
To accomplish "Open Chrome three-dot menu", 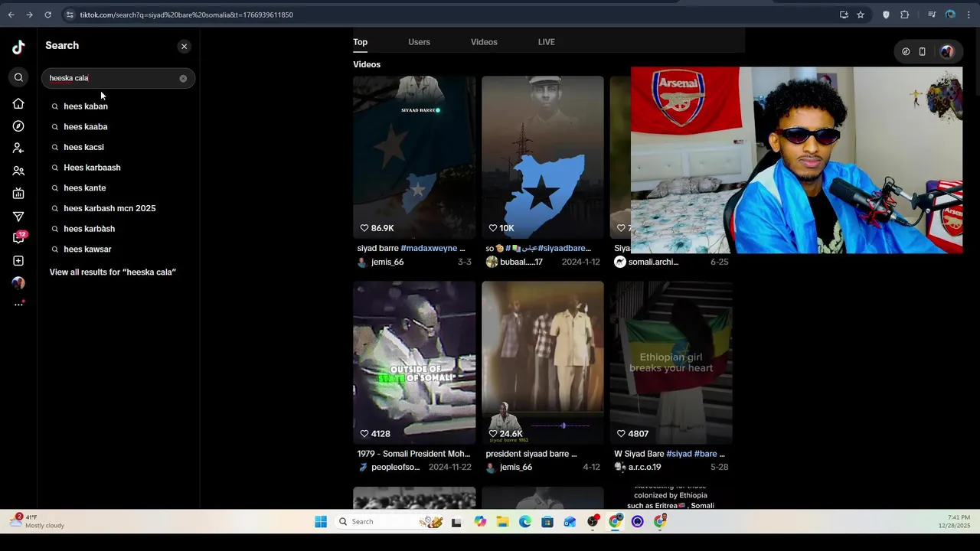I will 969,15.
